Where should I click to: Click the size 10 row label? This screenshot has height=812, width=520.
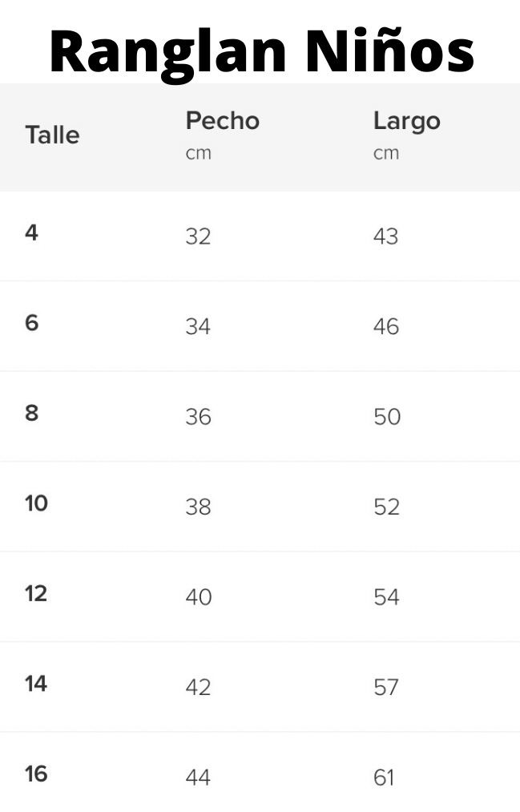click(36, 503)
